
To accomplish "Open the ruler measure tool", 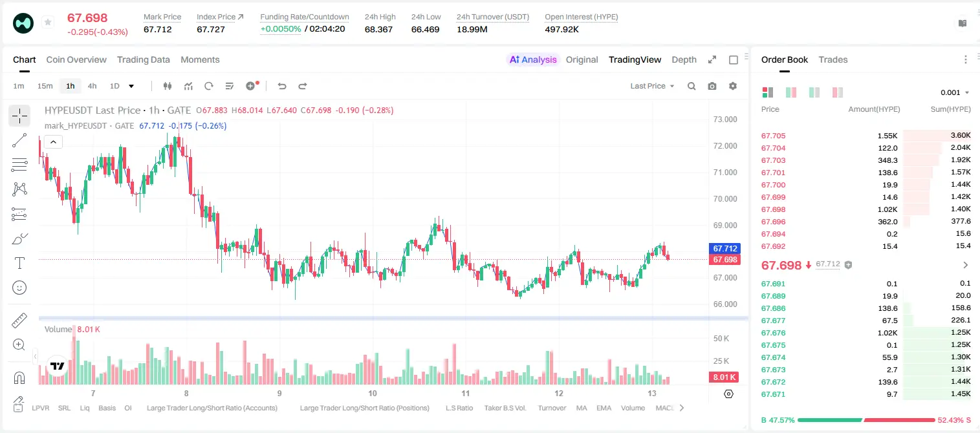I will tap(19, 321).
